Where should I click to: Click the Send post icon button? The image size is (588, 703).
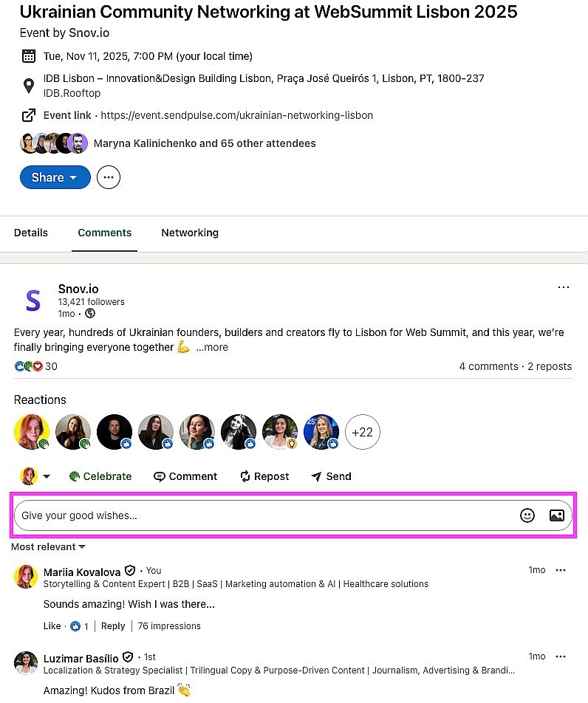[x=331, y=476]
